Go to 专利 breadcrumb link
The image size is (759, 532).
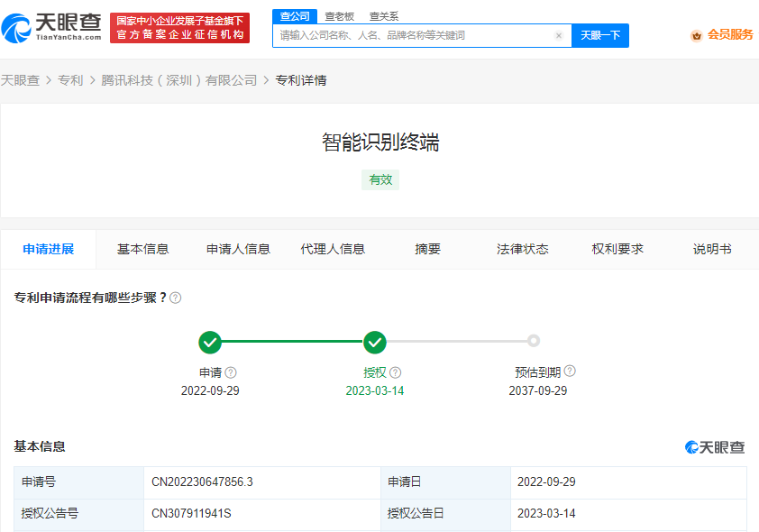70,80
